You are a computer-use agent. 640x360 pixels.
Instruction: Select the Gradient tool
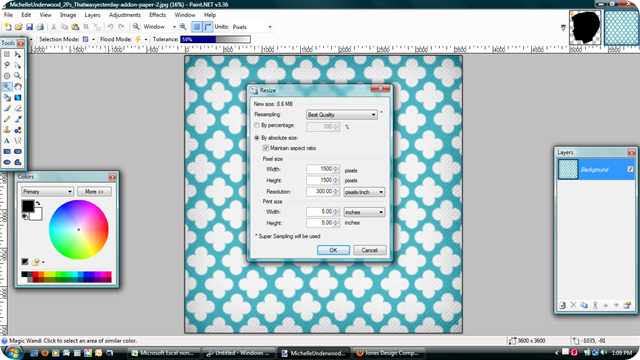18,98
